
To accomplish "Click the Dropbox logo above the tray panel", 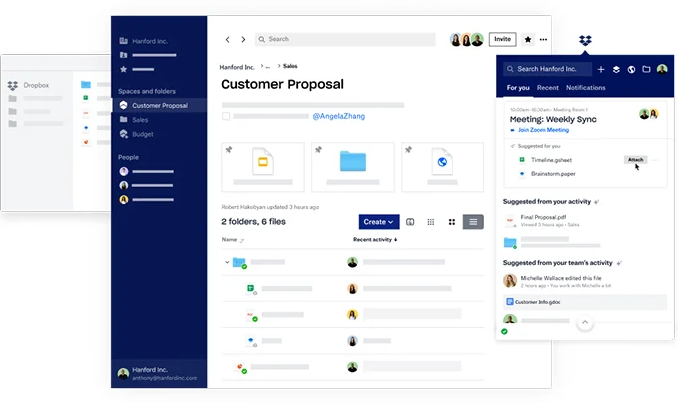I will (585, 40).
